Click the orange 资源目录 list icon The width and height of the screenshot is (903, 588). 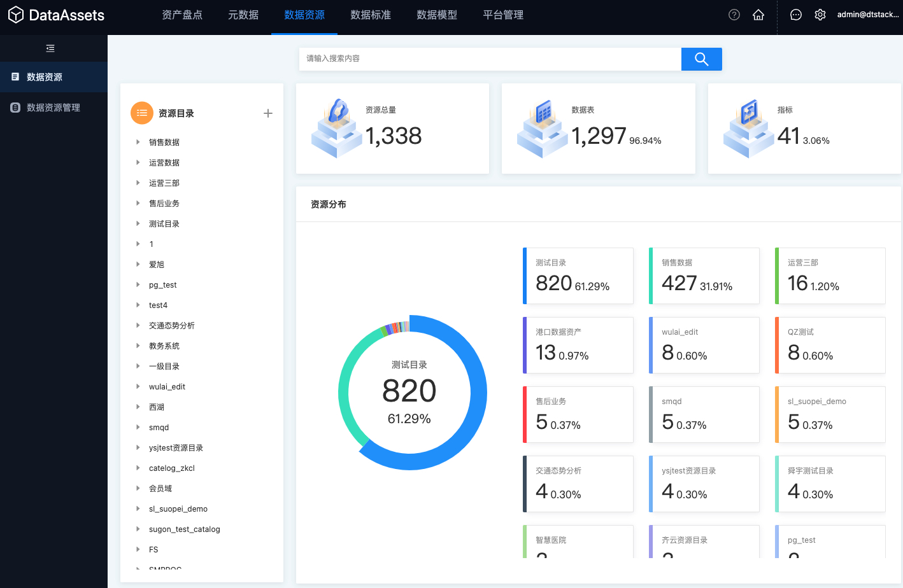pos(142,113)
